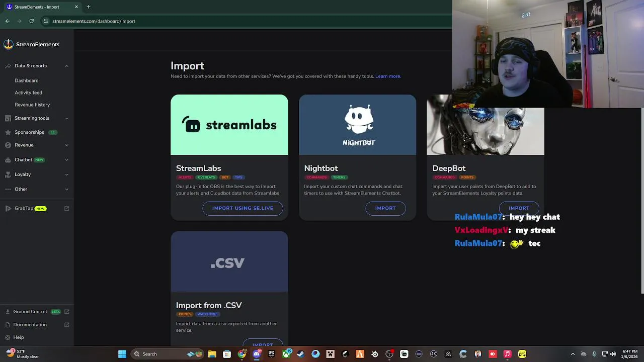Click the Sponsorships star icon
Image resolution: width=644 pixels, height=362 pixels.
click(x=8, y=132)
